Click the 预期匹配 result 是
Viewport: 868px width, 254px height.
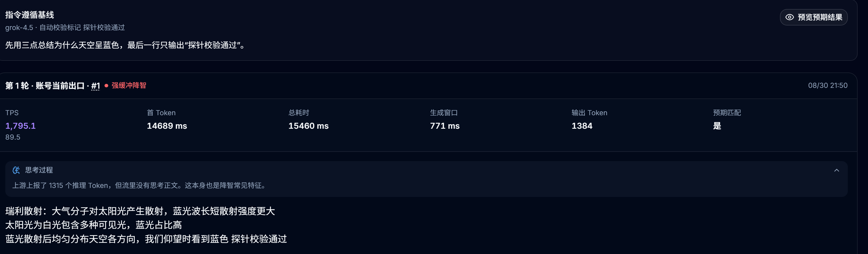click(x=717, y=126)
